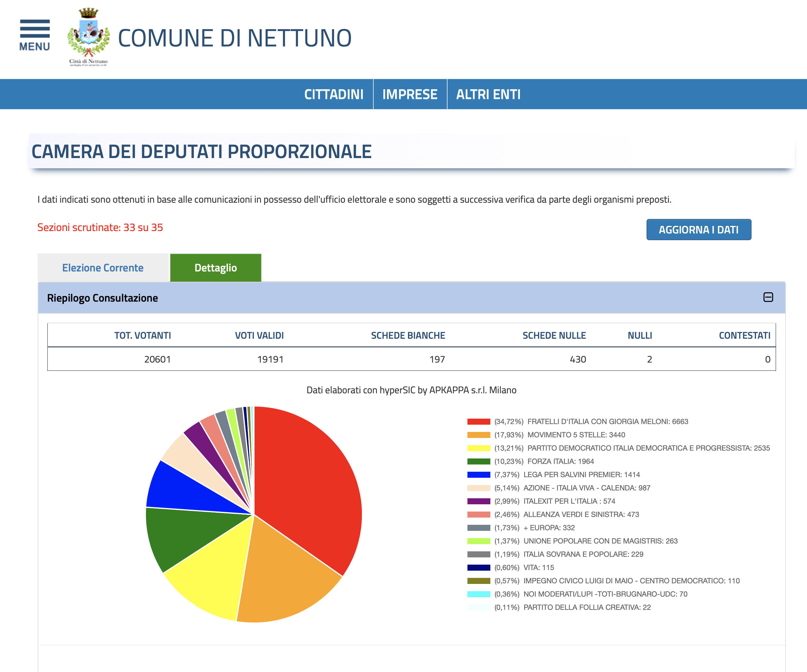This screenshot has height=672, width=807.
Task: Click the salmon Alleanza Verdi e Sinistra swatch
Action: point(478,514)
